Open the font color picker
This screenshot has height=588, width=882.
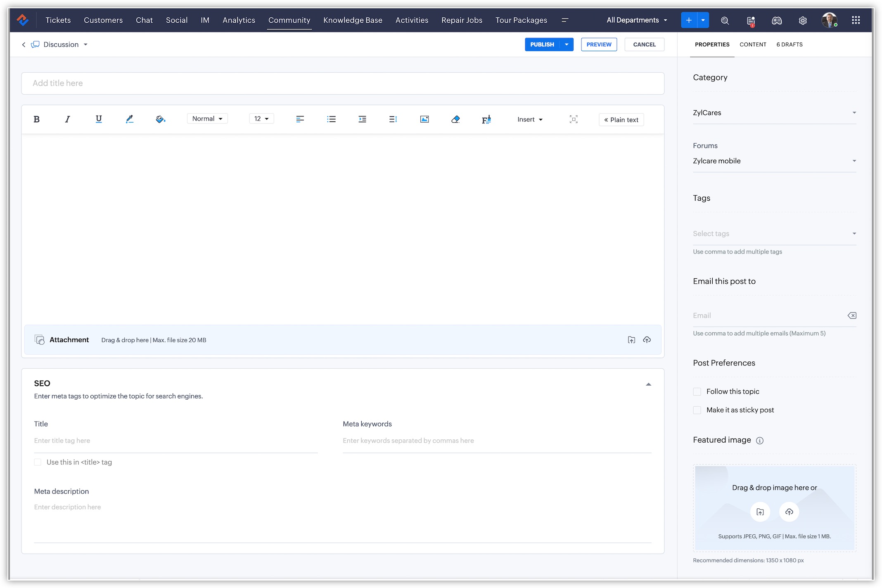click(x=129, y=119)
